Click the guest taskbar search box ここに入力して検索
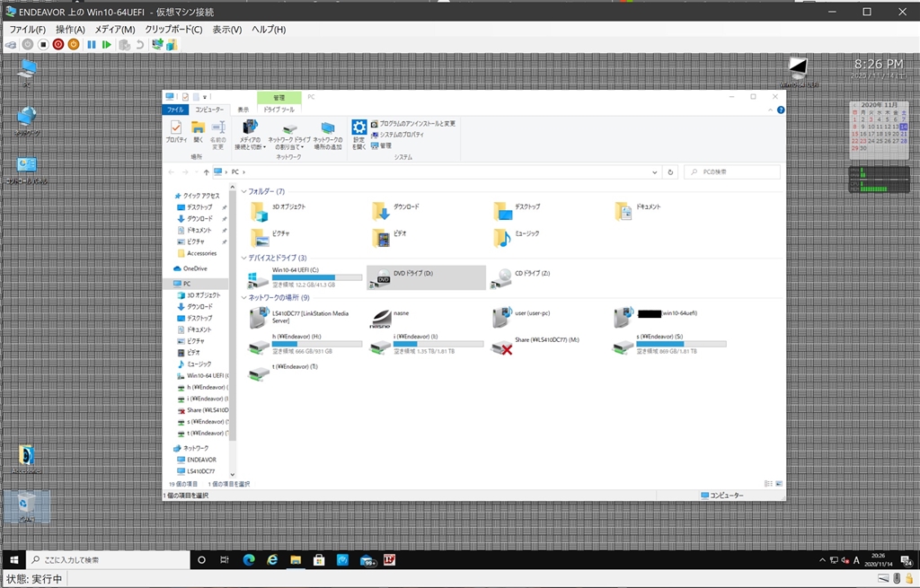 [108, 560]
